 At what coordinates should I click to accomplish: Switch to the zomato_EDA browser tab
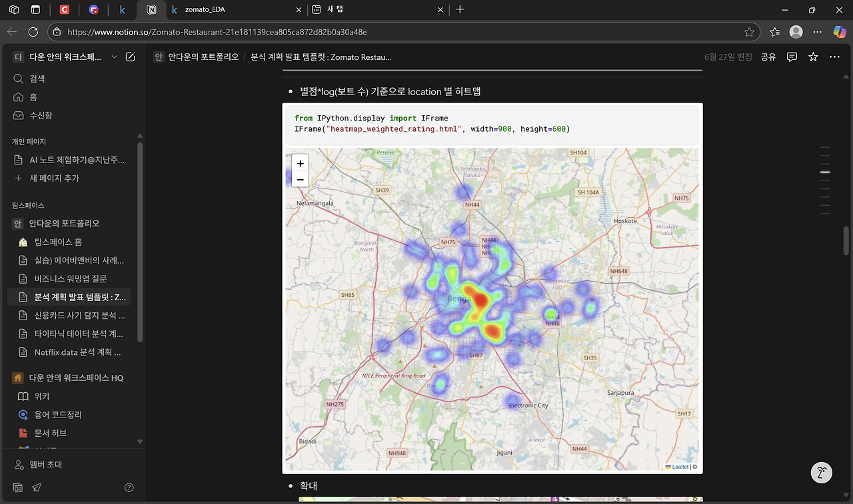(x=205, y=10)
